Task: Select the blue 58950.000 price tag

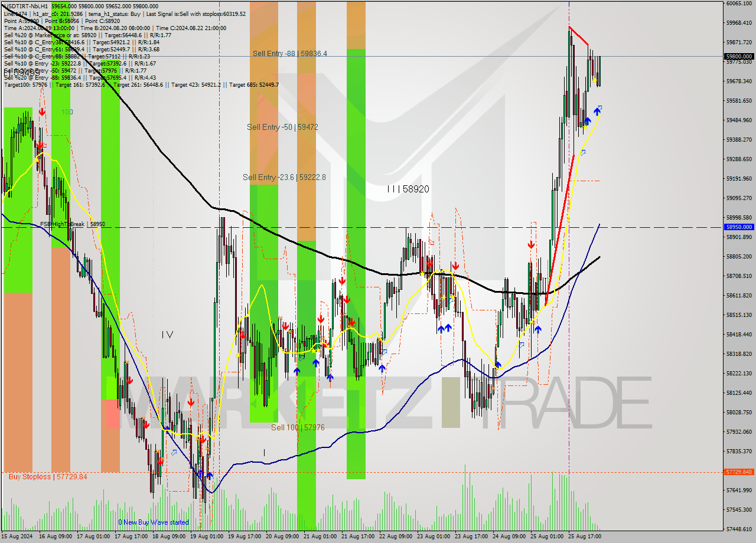Action: pos(739,227)
